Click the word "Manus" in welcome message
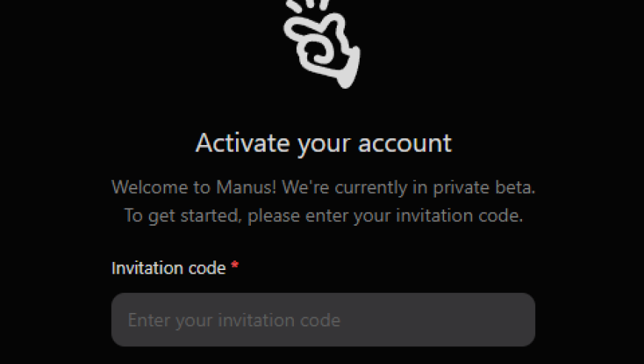This screenshot has width=644, height=364. (246, 187)
